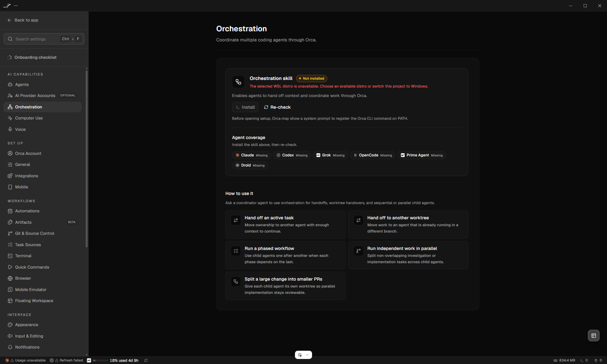
Task: Click the terminal count in status bar
Action: click(x=584, y=361)
